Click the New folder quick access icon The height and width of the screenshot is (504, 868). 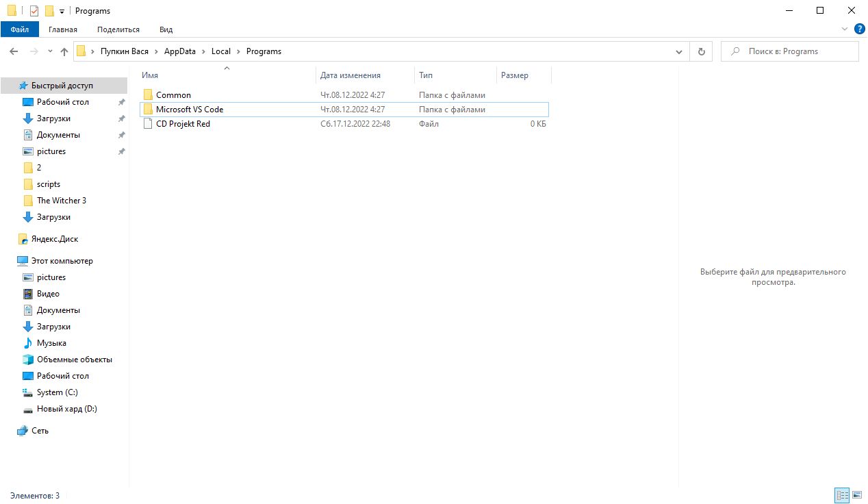point(49,11)
